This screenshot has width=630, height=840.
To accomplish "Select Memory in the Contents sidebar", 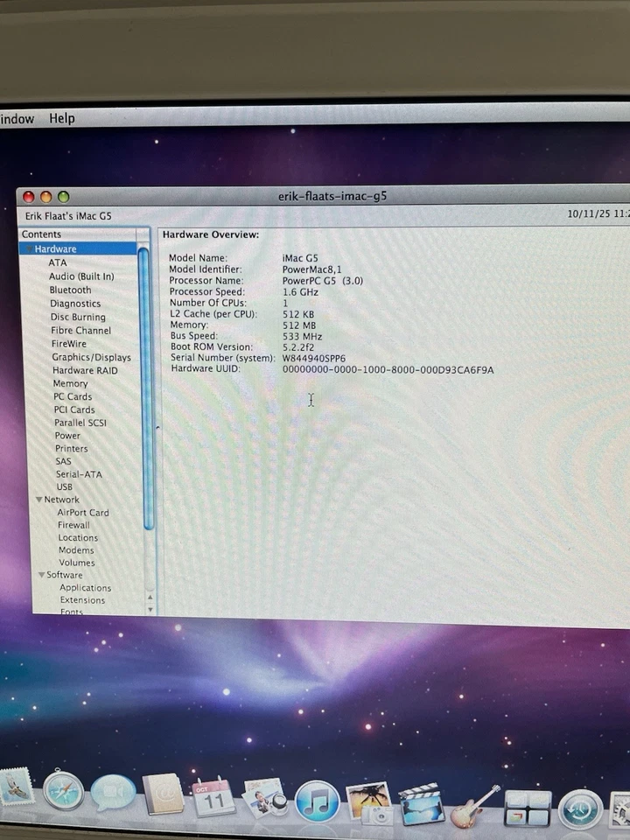I will coord(70,383).
